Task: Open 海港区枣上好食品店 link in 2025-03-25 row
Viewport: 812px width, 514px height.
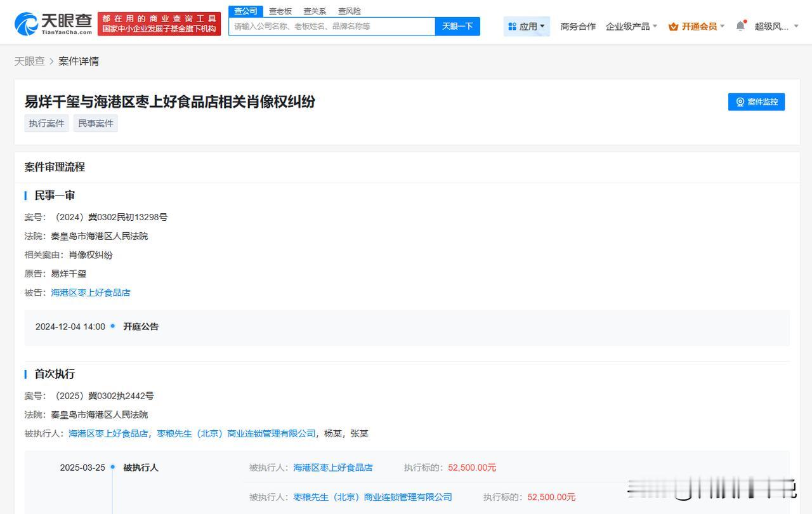Action: click(333, 468)
